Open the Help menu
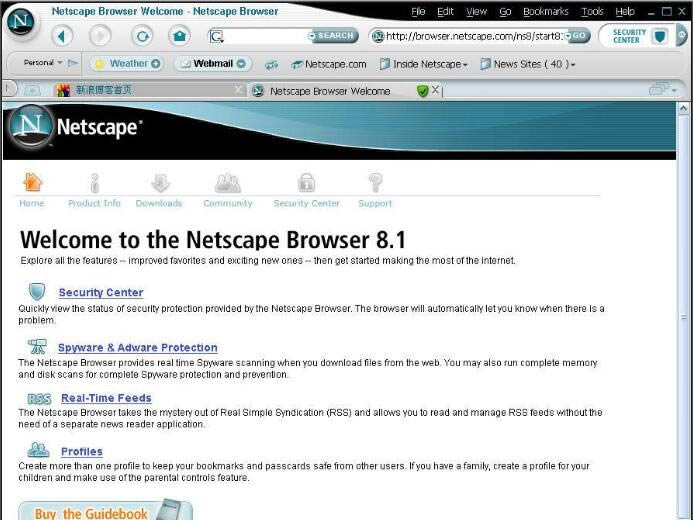 625,12
